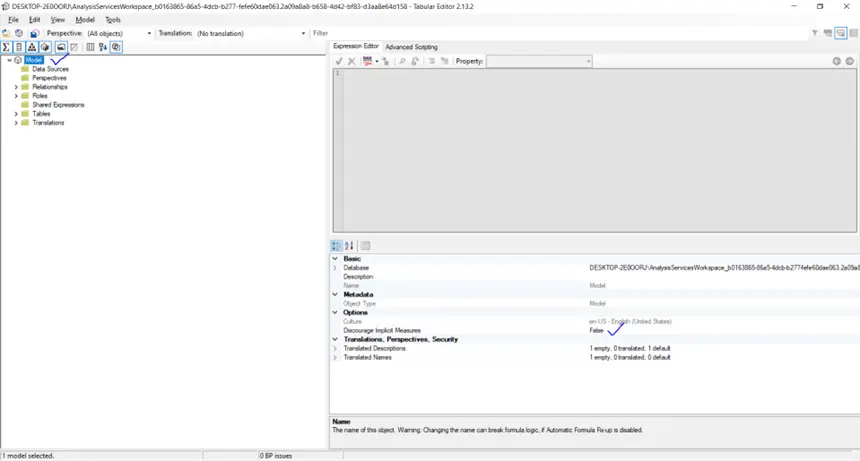Expand the Translated Descriptions property
The width and height of the screenshot is (860, 461).
335,349
